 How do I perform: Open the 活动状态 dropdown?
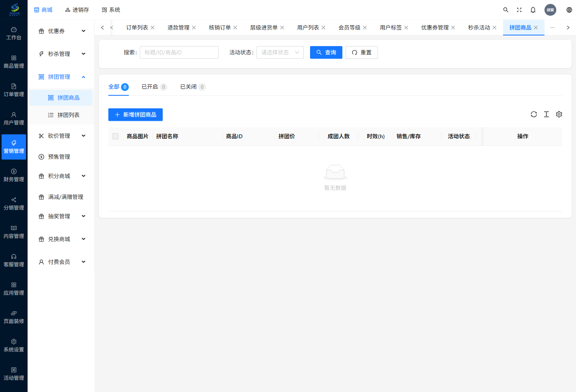pos(280,52)
